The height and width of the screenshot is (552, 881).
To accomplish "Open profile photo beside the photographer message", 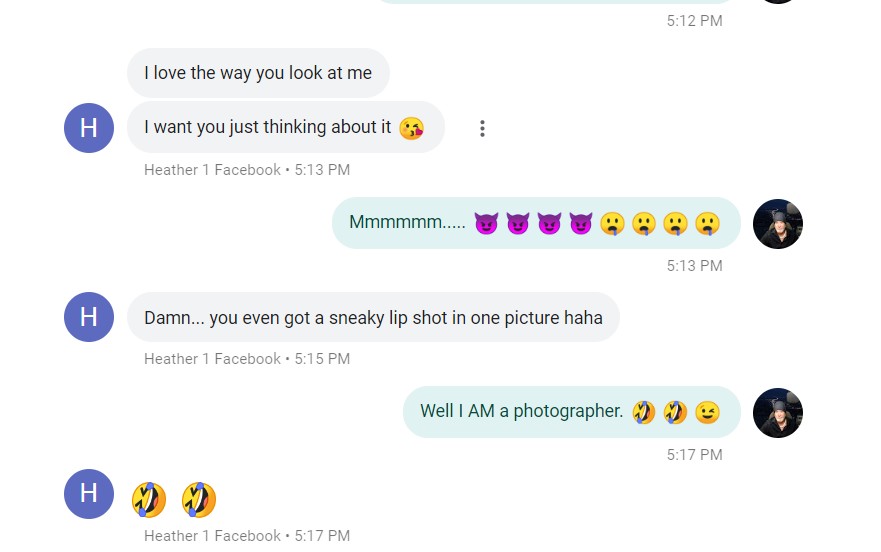I will point(777,412).
